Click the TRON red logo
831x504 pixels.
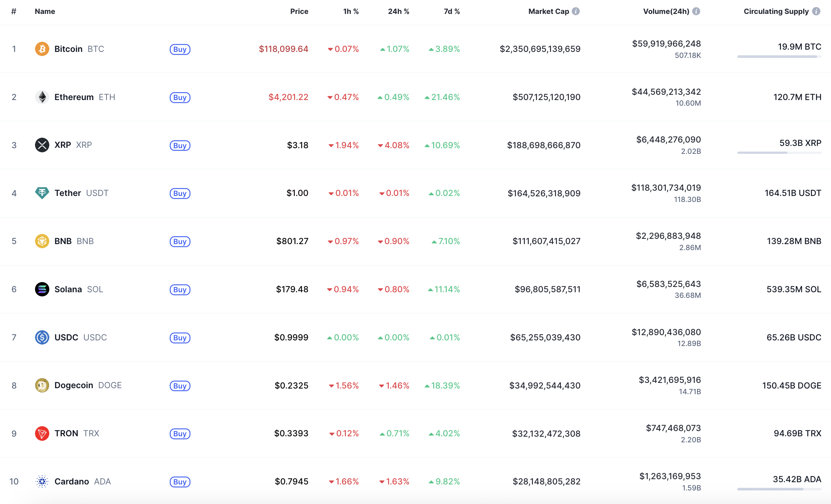42,433
